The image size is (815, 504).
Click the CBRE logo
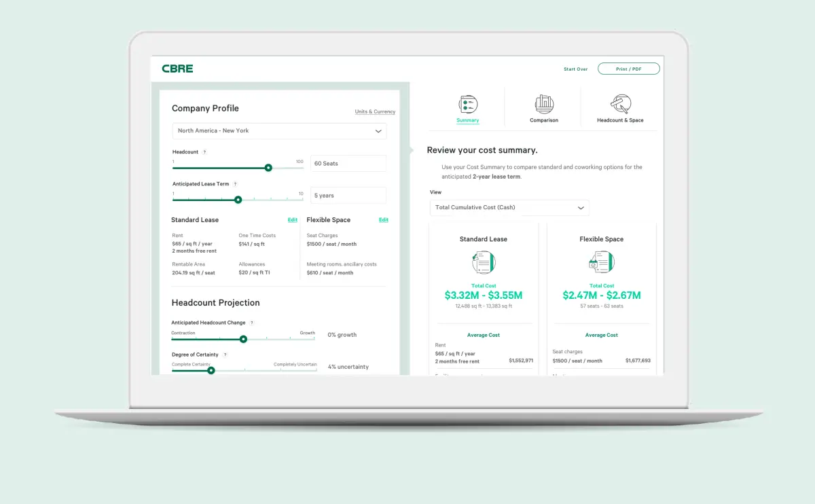[177, 68]
